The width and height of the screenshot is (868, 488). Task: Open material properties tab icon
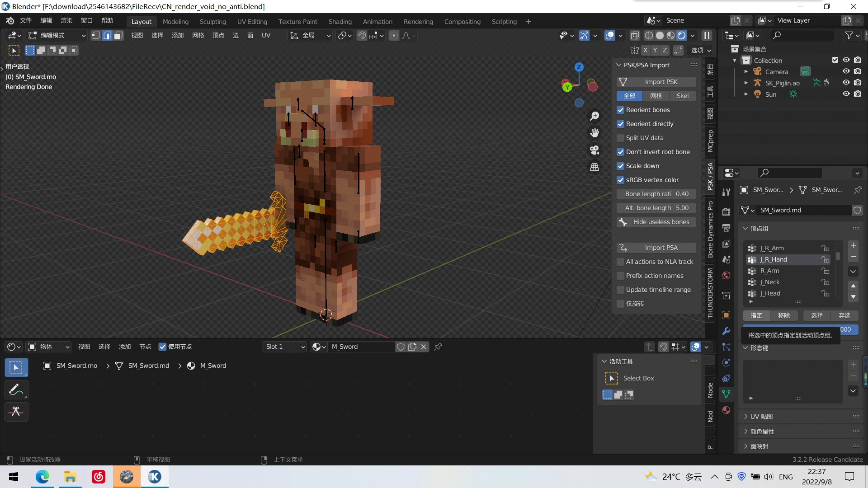726,410
